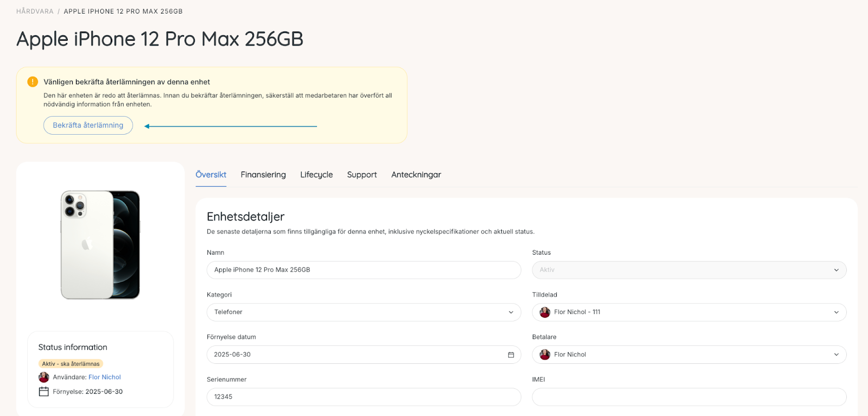The width and height of the screenshot is (868, 416).
Task: Click the calendar icon in Förnyelse datum field
Action: [x=510, y=355]
